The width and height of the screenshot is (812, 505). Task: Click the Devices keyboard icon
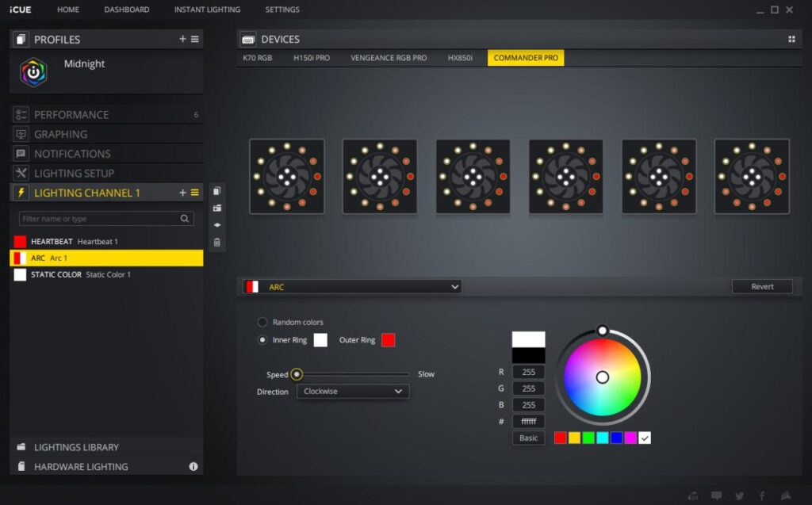[x=248, y=40]
